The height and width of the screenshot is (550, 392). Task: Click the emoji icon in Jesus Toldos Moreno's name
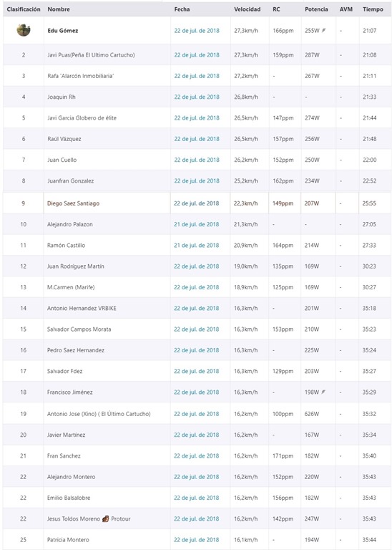(105, 518)
